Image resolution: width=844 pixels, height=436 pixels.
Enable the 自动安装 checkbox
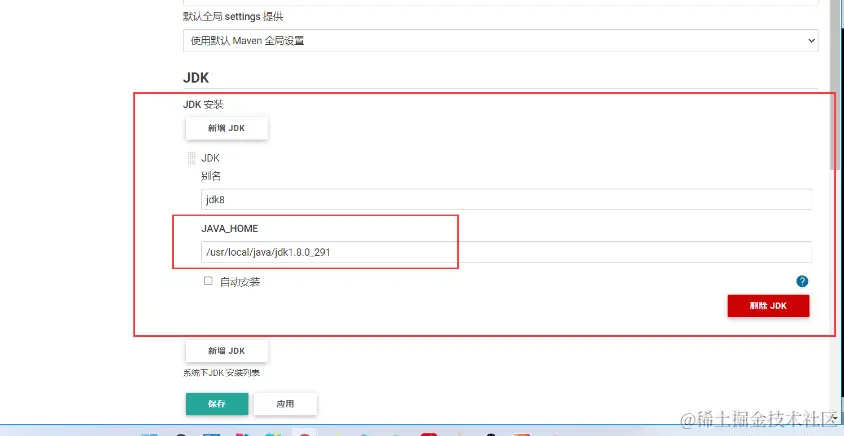208,281
